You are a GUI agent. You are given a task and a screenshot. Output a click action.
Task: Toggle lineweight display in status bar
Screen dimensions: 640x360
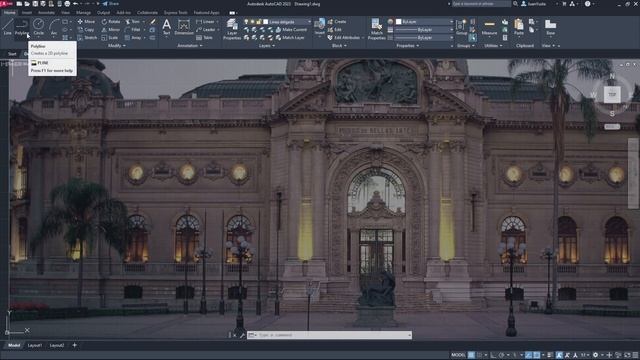pyautogui.click(x=549, y=355)
